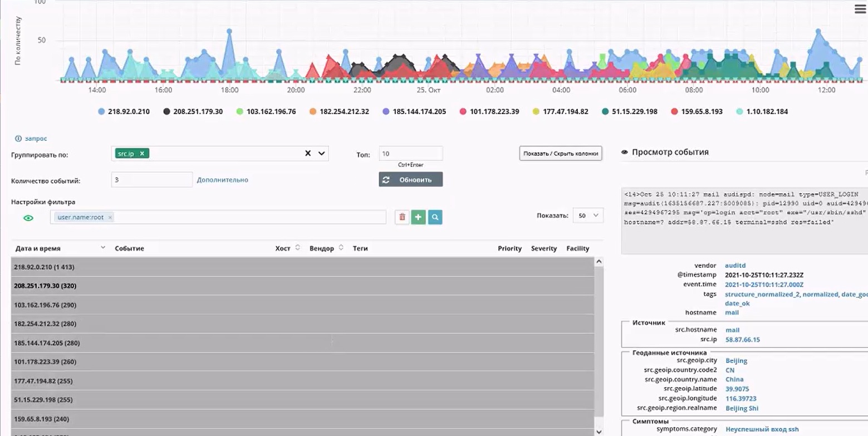
Task: Expand the Группировать по dropdown arrow
Action: tap(321, 154)
